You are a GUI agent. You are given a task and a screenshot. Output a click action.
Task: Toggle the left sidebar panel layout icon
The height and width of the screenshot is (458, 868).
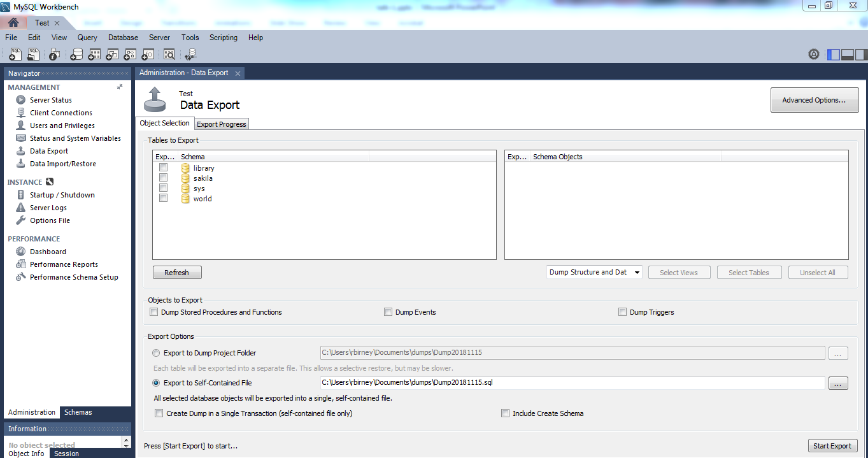[833, 54]
